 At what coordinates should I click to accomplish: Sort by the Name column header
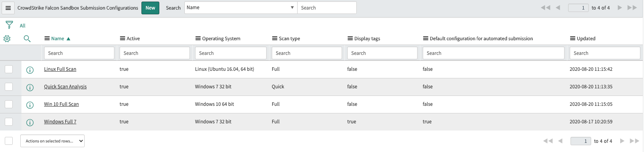click(x=58, y=39)
